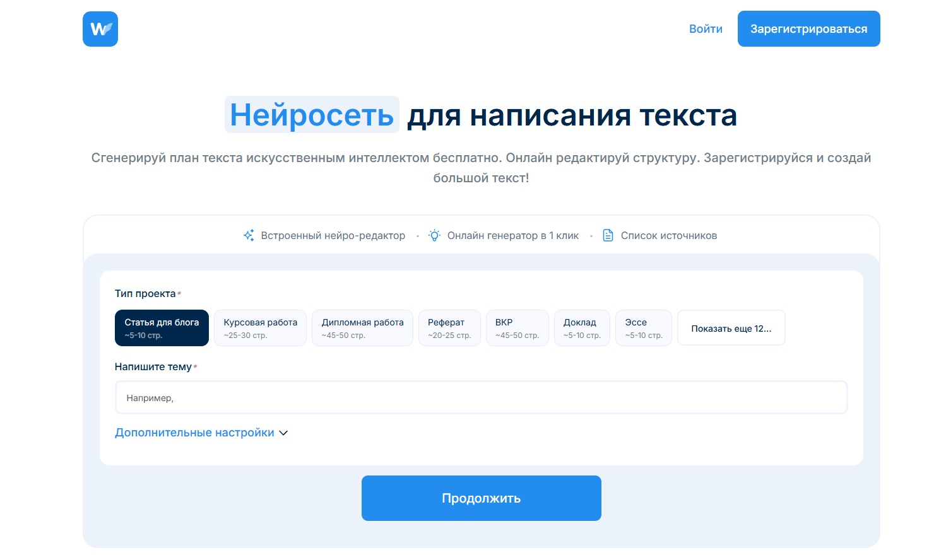Image resolution: width=946 pixels, height=560 pixels.
Task: Click the chevron after 'Дополнительные настройки'
Action: click(283, 433)
